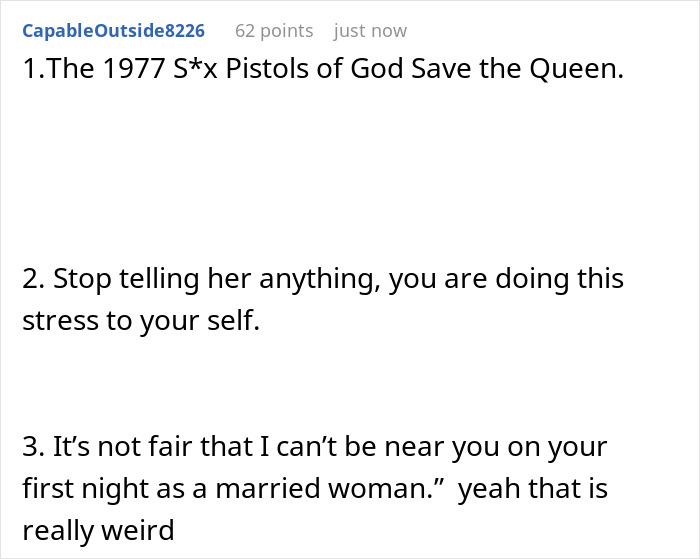Click the 'just now' comment timestamp
Screen dimensions: 700x559
370,31
